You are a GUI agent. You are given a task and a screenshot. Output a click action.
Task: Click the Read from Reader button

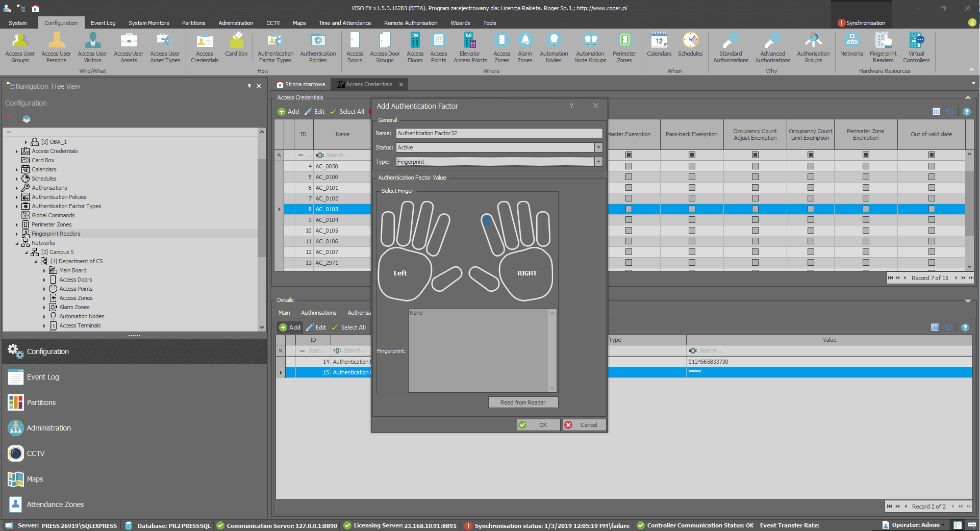(x=522, y=402)
